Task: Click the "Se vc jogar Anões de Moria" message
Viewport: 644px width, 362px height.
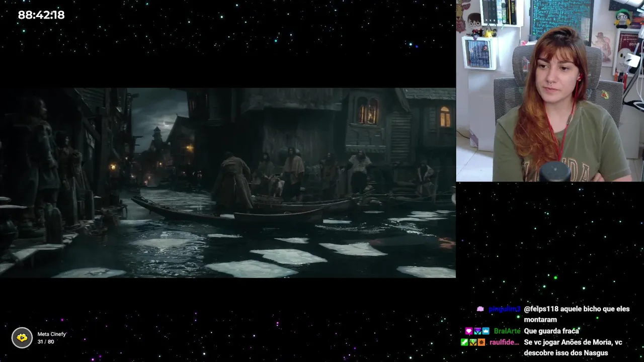Action: tap(573, 347)
